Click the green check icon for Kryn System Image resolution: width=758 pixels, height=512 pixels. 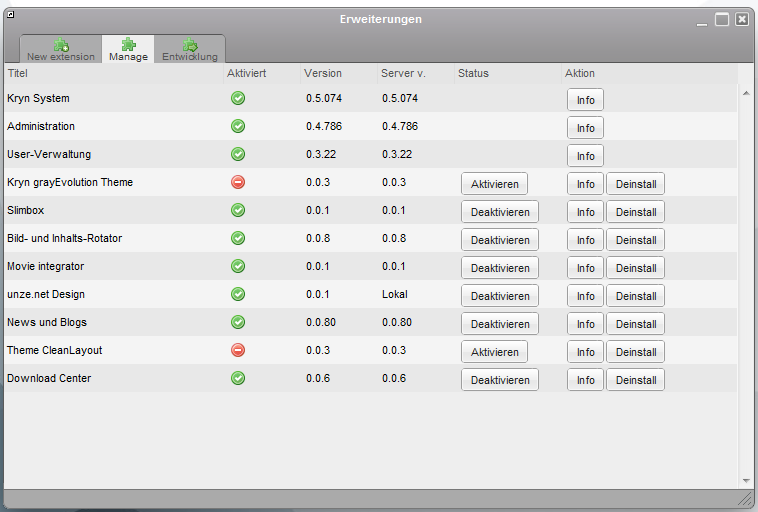(238, 98)
